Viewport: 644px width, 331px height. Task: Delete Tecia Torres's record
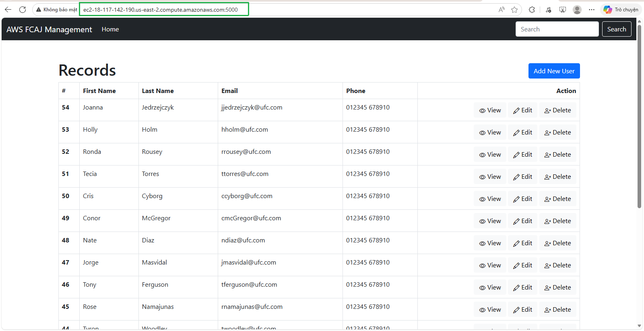pos(557,177)
